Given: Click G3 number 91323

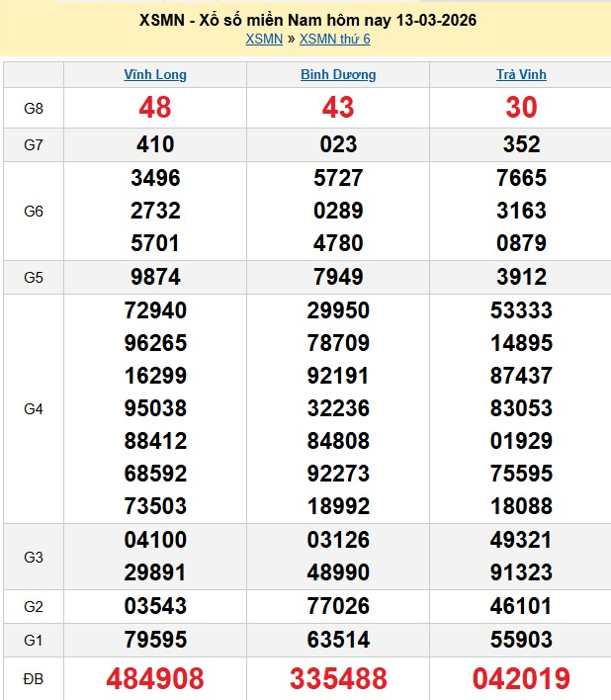Looking at the screenshot, I should click(521, 572).
